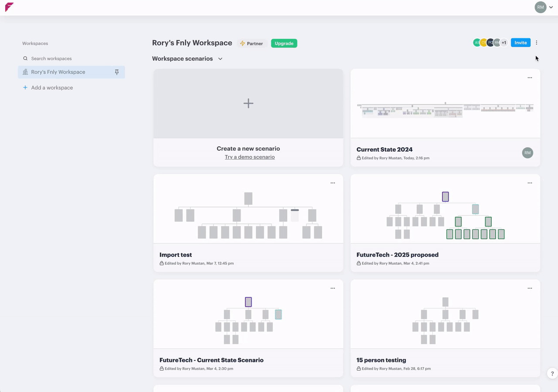Screen dimensions: 558x392
Task: Select Rory's Fnly Workspace in sidebar
Action: tap(58, 72)
